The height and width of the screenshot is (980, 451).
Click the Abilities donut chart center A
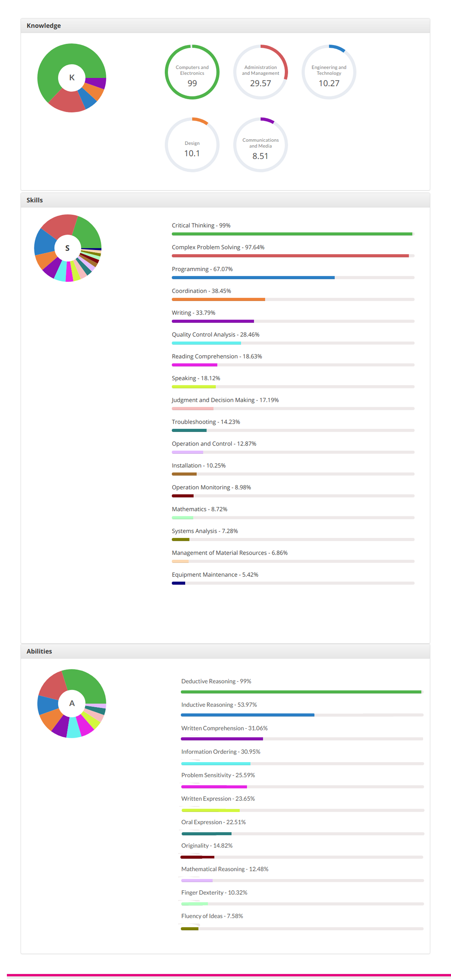(72, 703)
